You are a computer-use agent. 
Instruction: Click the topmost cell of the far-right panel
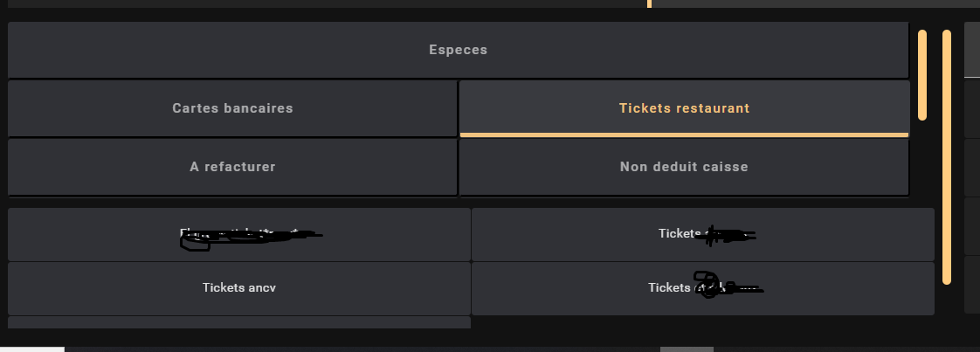click(x=971, y=49)
